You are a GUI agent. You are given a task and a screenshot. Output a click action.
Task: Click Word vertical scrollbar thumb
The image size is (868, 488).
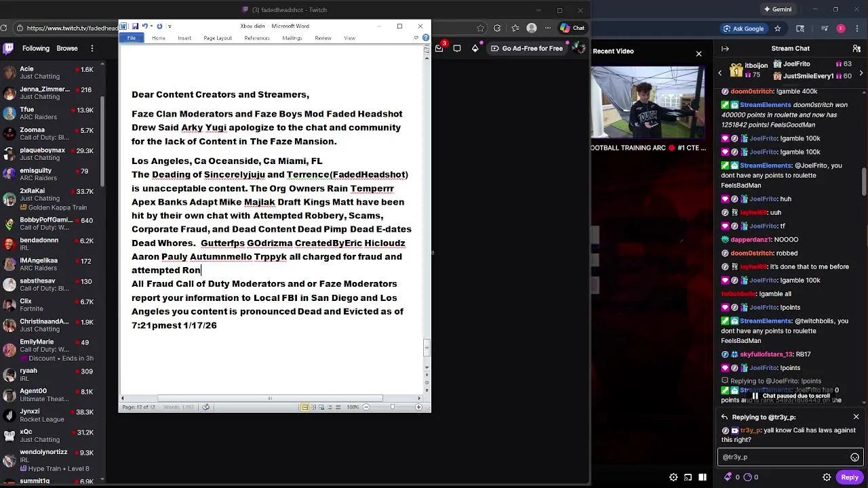(427, 348)
